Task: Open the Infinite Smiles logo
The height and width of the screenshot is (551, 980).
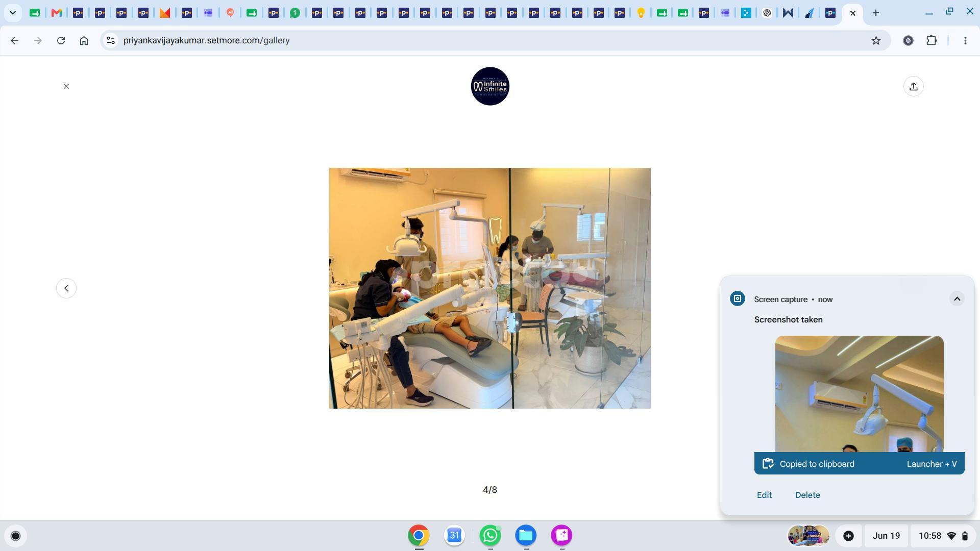Action: (x=490, y=86)
